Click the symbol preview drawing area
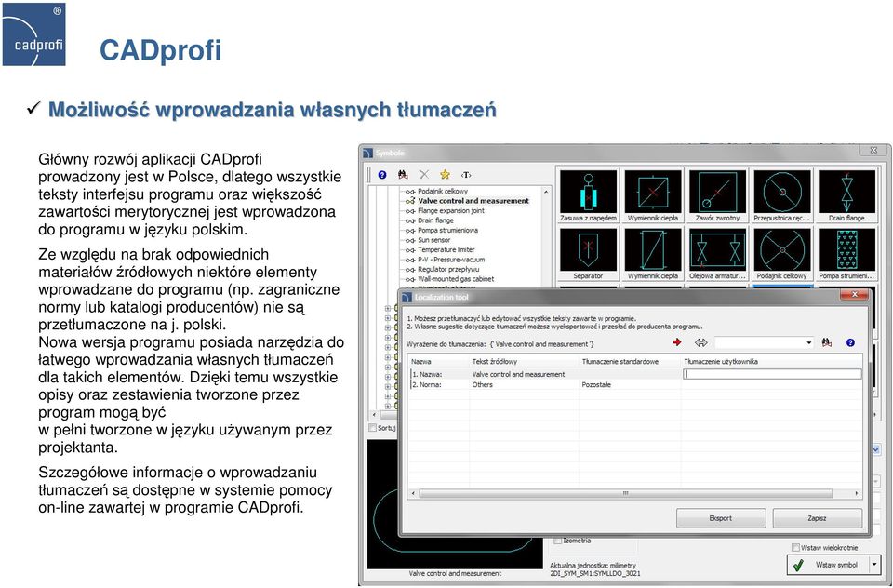The width and height of the screenshot is (893, 588). point(455,503)
